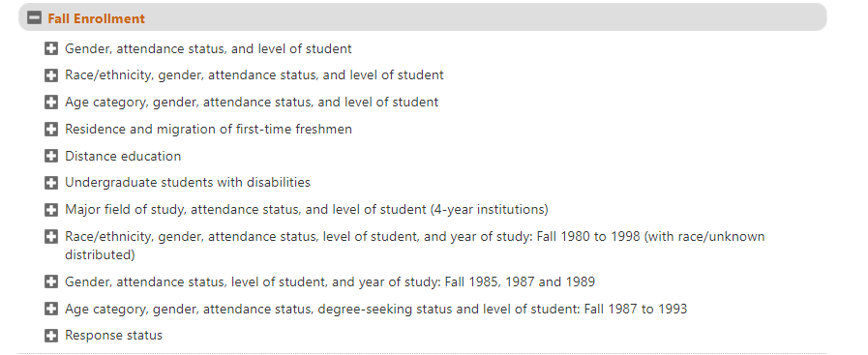Click Age category degree-seeking status Fall 1987 to 1993 label
Screen dimensions: 868x355
tap(375, 309)
